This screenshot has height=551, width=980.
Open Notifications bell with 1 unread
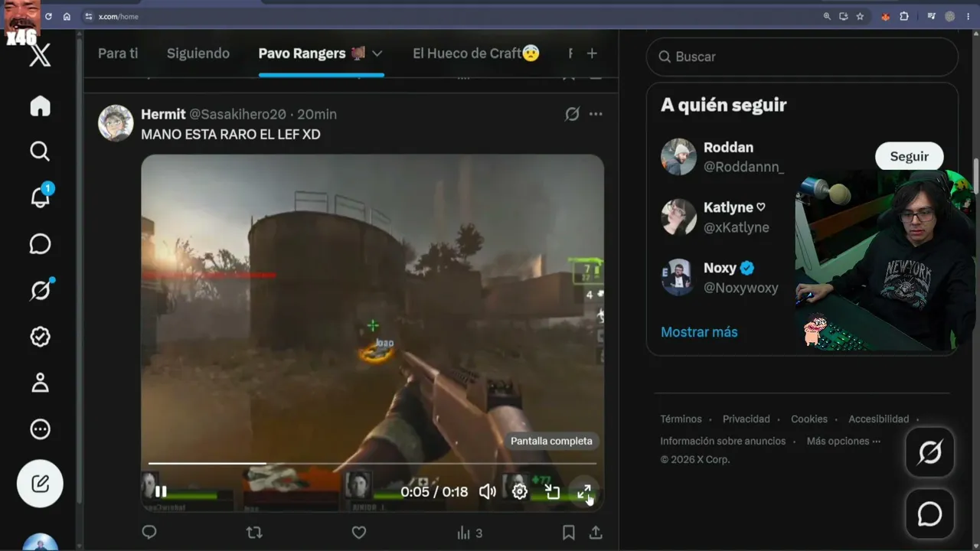(x=41, y=197)
